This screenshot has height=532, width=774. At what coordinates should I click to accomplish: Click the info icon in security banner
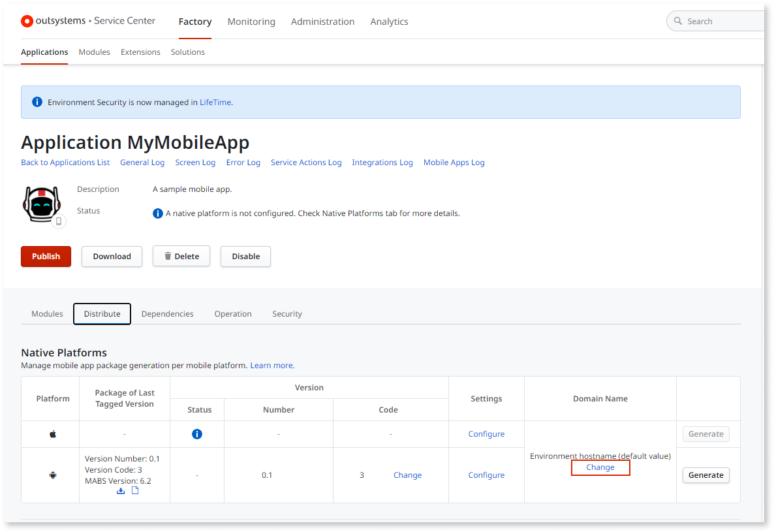[x=37, y=102]
